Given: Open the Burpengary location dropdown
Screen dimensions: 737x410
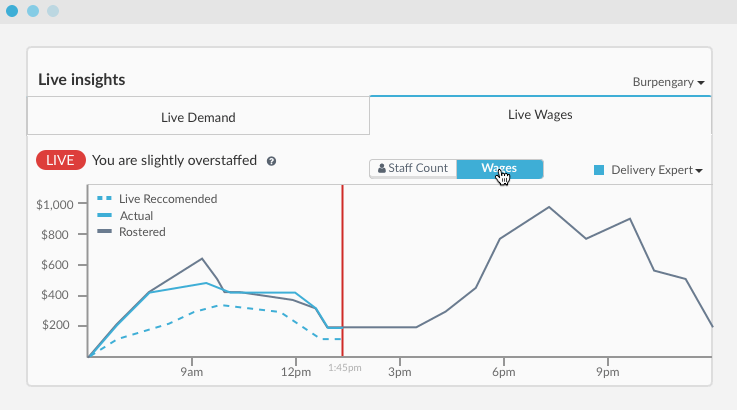Looking at the screenshot, I should (x=668, y=82).
